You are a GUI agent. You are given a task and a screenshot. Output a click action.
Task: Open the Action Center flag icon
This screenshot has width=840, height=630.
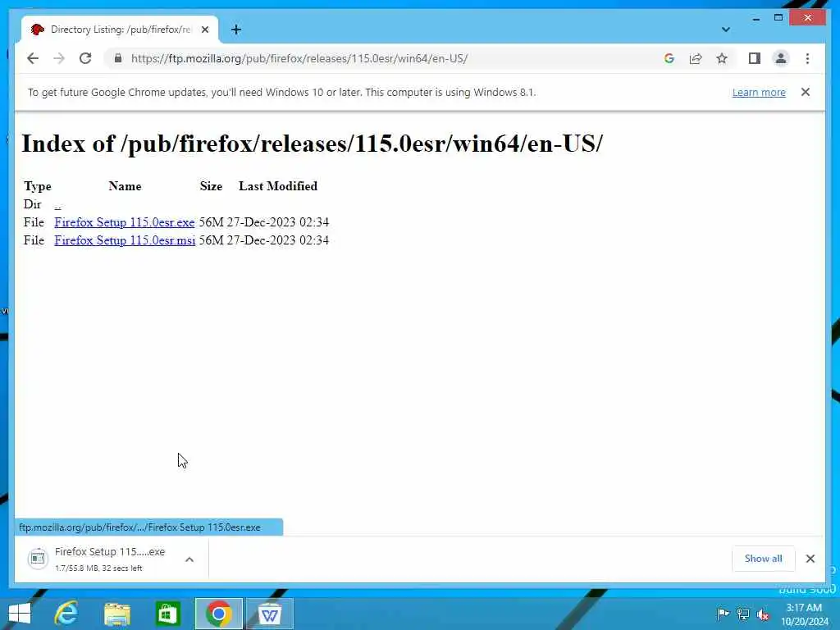[723, 614]
